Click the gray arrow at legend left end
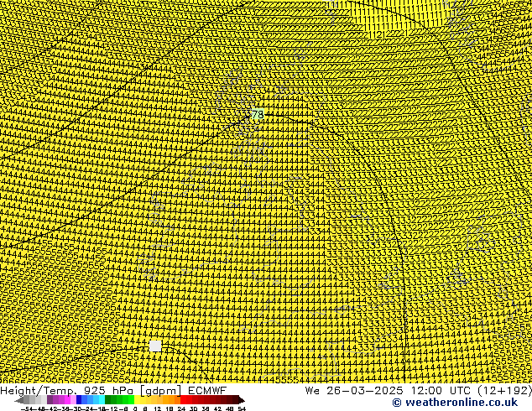This screenshot has height=411, width=532. 19,400
